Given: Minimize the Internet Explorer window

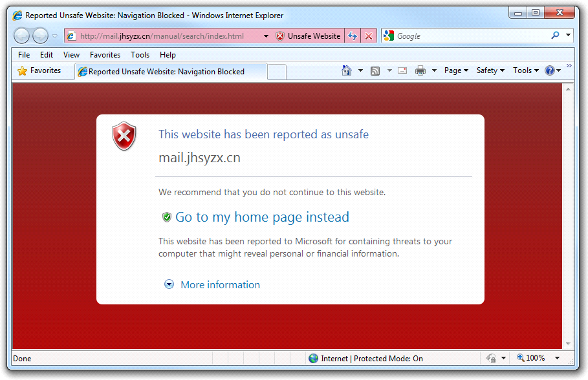Looking at the screenshot, I should (518, 13).
